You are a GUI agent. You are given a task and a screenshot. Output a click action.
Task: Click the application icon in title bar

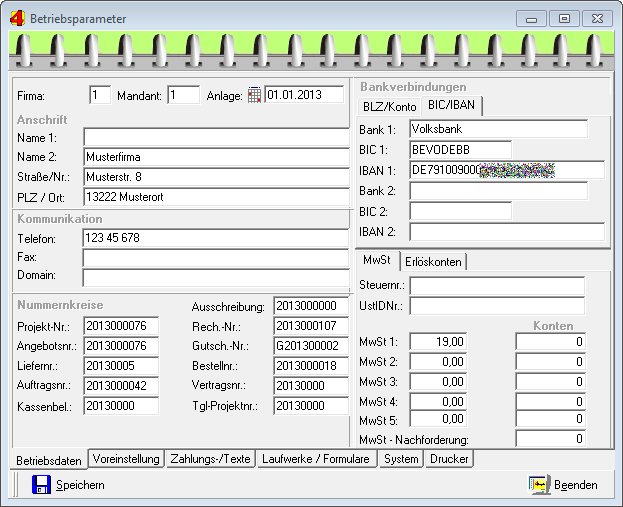[17, 18]
